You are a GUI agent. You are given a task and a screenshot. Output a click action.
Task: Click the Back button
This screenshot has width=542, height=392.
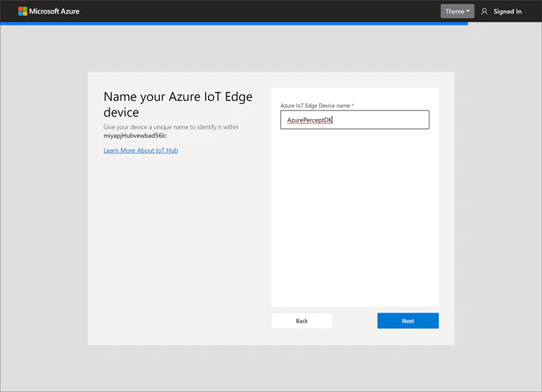(x=302, y=321)
